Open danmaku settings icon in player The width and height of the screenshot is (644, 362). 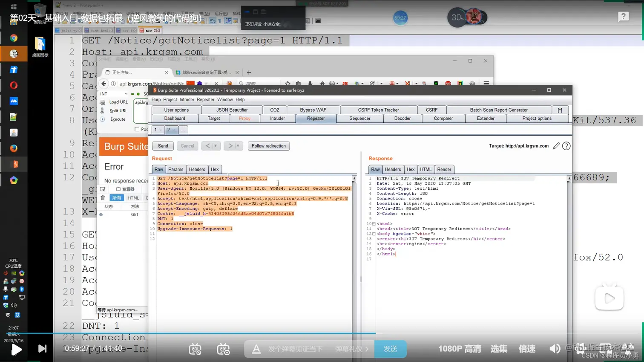click(223, 349)
